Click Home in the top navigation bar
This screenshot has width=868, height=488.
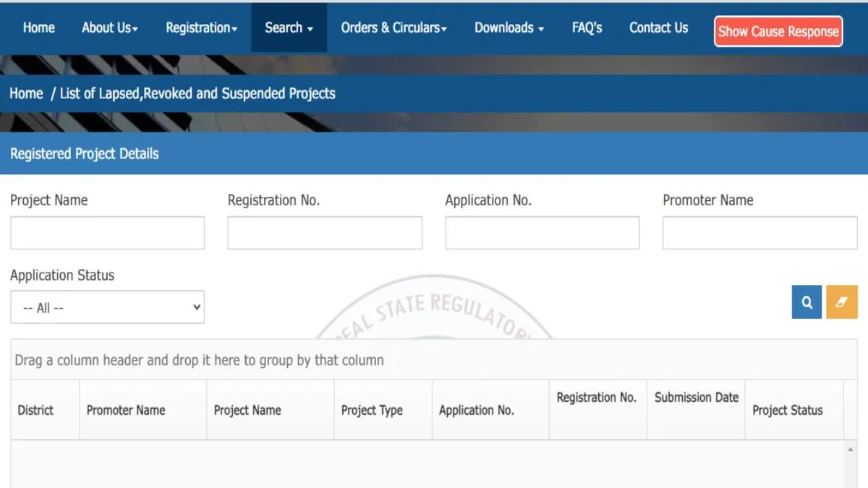coord(38,27)
